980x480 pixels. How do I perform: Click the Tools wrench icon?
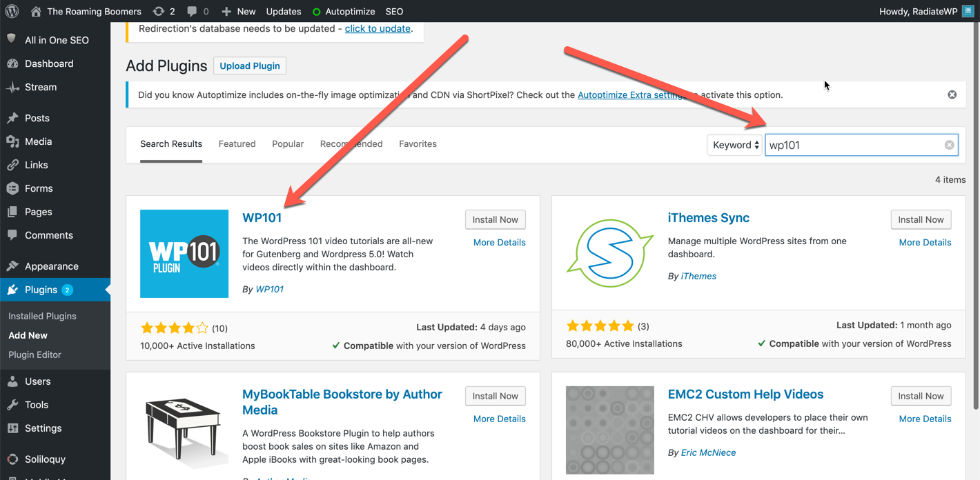pos(12,405)
